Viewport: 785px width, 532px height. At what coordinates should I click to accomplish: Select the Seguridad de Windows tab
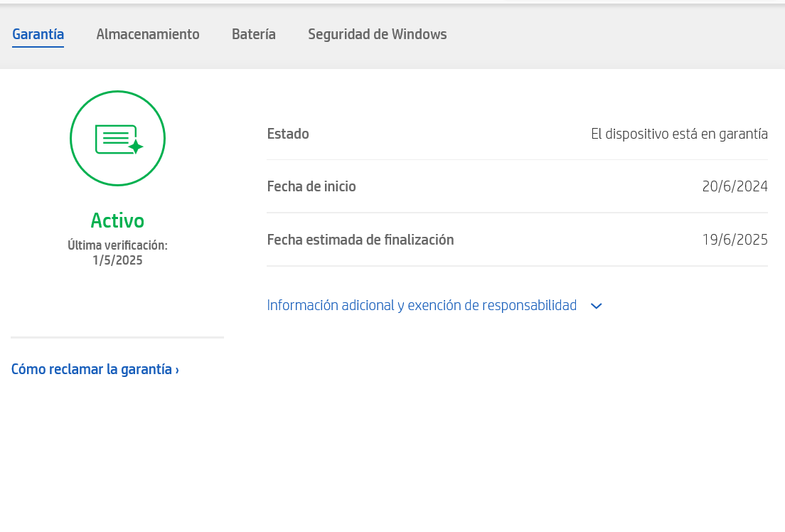(377, 33)
